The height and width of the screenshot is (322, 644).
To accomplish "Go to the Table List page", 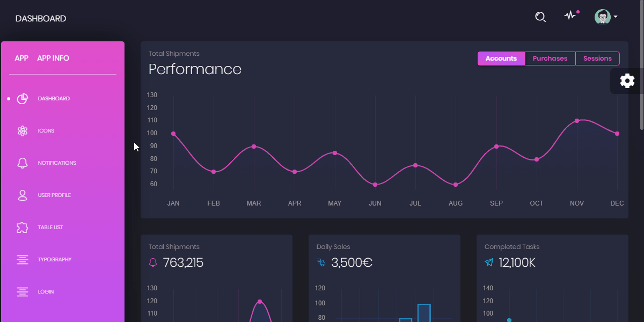I will click(22, 227).
